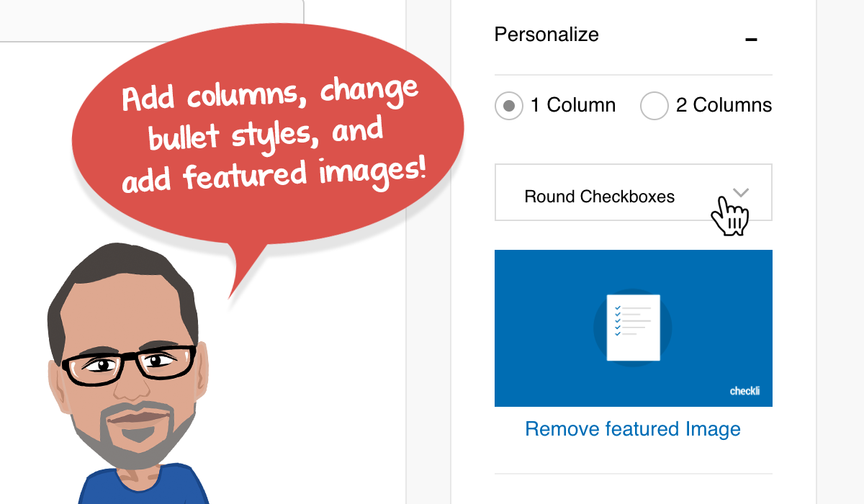Choose the 2 Columns radio button

654,106
